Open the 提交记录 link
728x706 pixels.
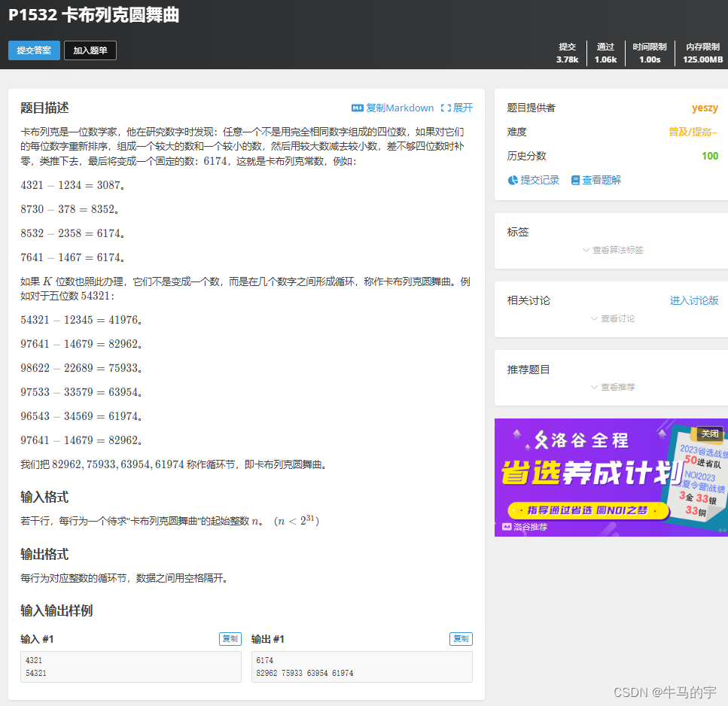(x=540, y=180)
